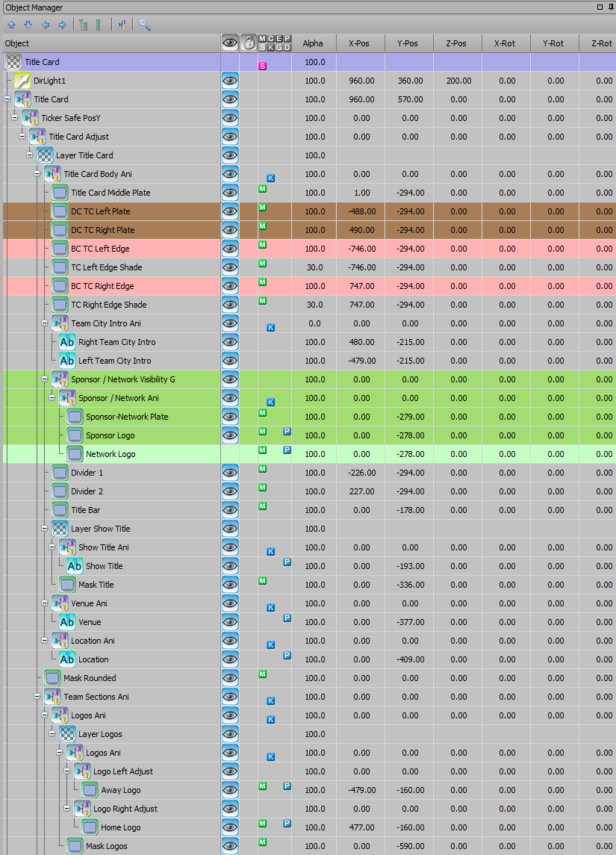This screenshot has width=616, height=855.
Task: Click the plate icon of Title Bar
Action: coord(60,510)
